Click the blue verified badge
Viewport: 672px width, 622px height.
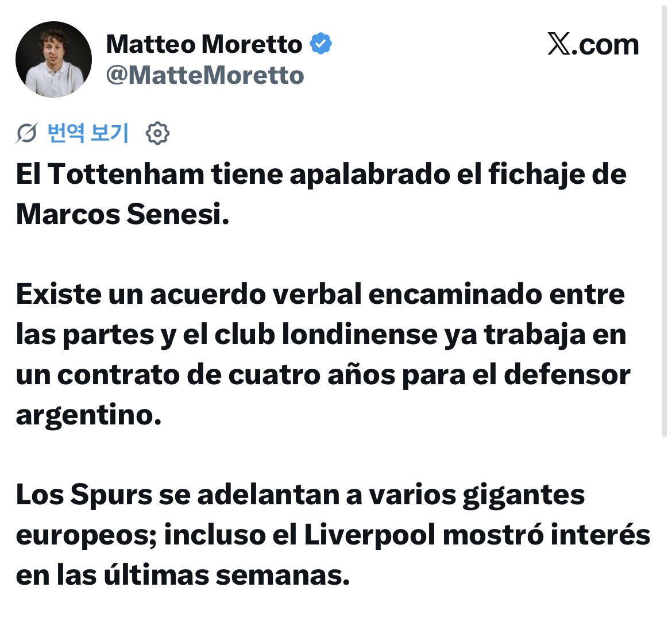point(320,43)
